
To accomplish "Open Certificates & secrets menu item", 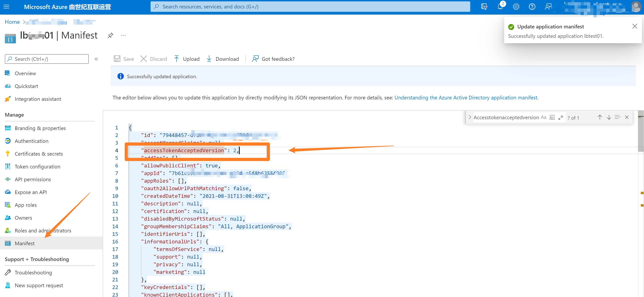I will (39, 154).
